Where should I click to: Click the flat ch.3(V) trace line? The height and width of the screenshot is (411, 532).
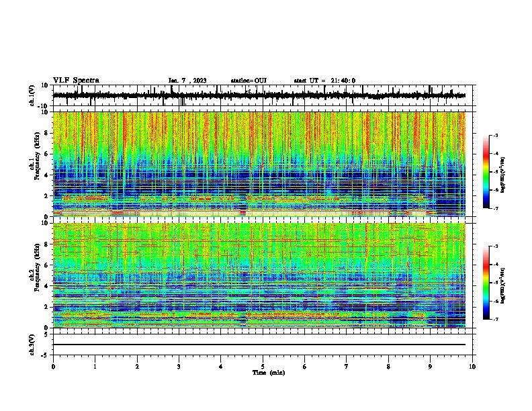click(x=259, y=345)
